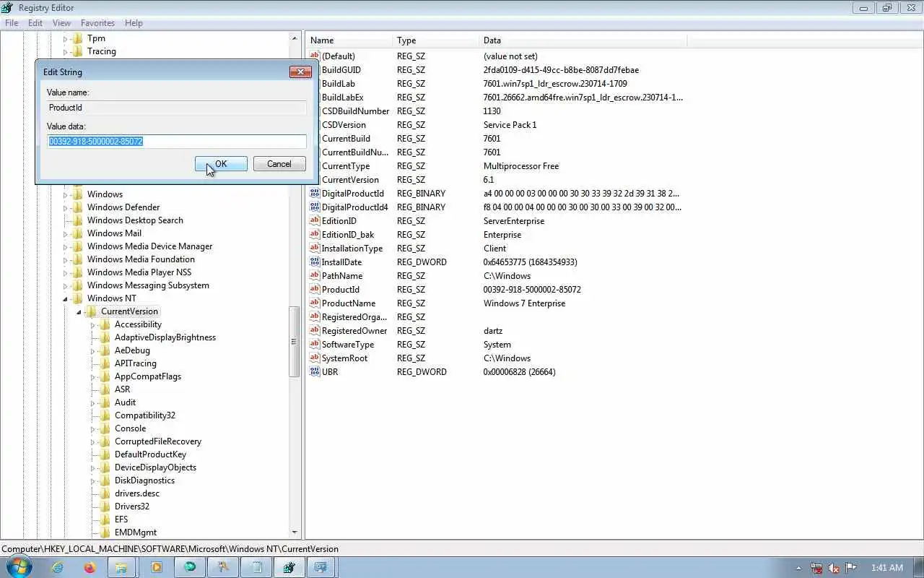The height and width of the screenshot is (578, 924).
Task: Click the volume muted tray icon
Action: click(834, 568)
